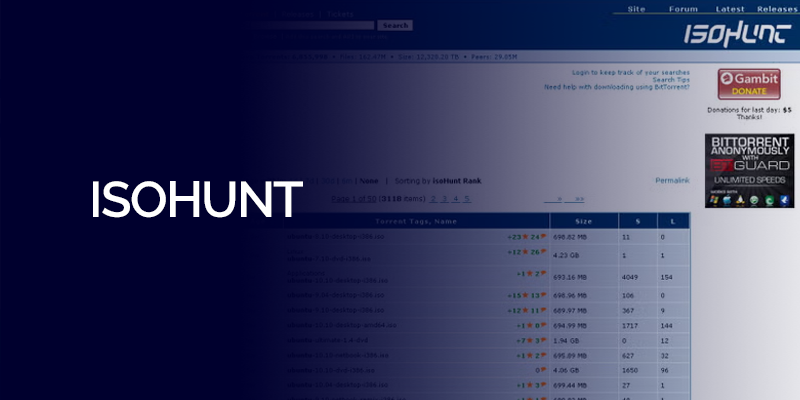Screen dimensions: 800x400
Task: Click the star icon in the 1.94 GB row
Action: coord(530,340)
